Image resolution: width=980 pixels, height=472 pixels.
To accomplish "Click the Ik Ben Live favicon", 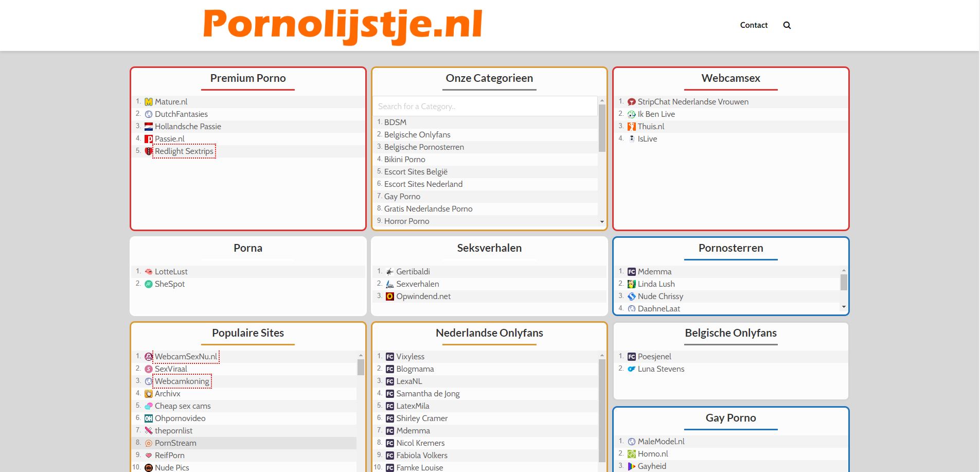I will pos(632,114).
